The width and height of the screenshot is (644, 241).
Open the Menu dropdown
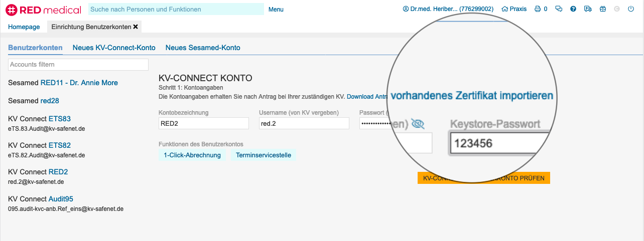276,10
